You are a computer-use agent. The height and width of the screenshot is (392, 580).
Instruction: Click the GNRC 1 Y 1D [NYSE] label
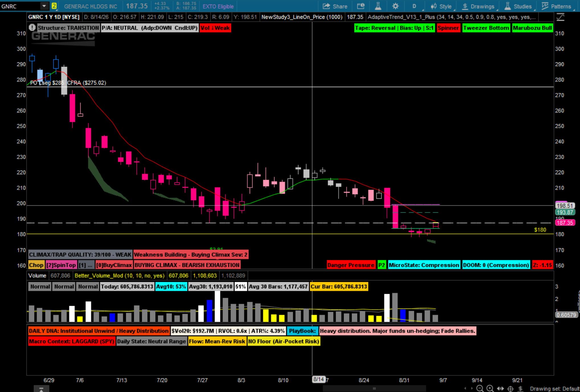[x=54, y=17]
